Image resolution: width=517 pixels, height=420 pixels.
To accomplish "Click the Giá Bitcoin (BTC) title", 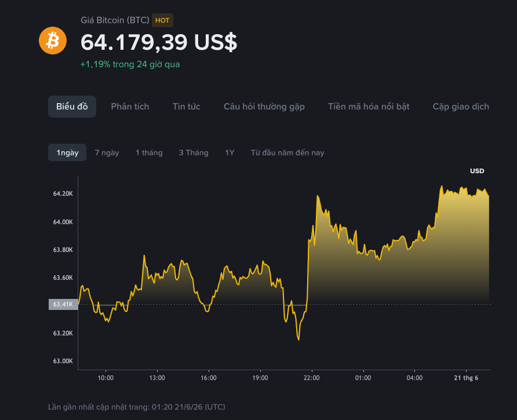I will coord(115,20).
